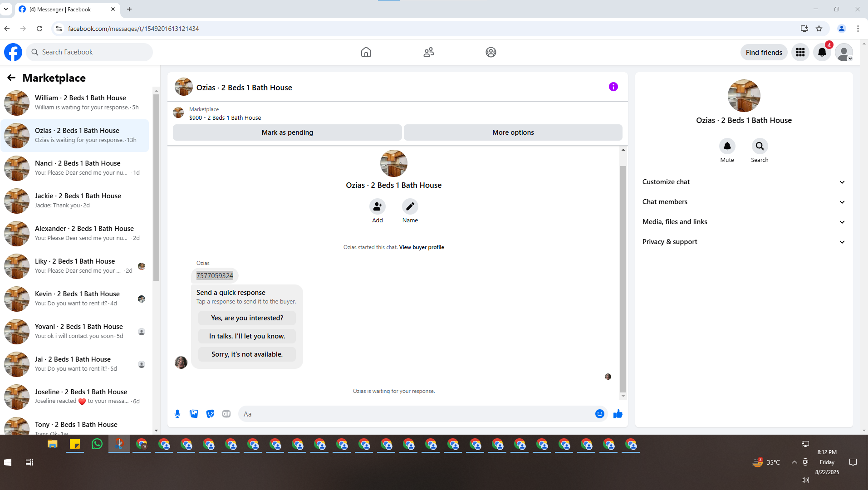Image resolution: width=868 pixels, height=490 pixels.
Task: Click the Facebook logo
Action: click(x=13, y=52)
